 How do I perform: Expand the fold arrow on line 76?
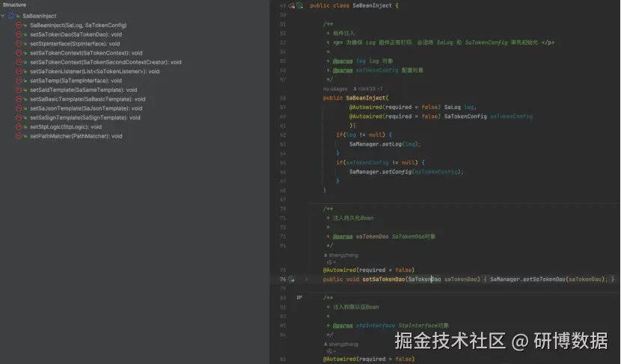[x=307, y=280]
